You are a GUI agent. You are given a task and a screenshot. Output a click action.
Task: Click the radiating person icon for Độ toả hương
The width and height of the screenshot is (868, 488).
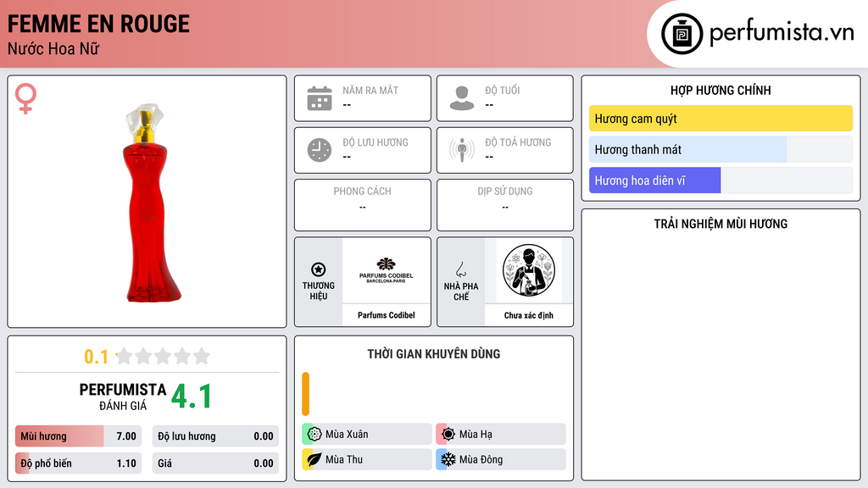click(x=462, y=150)
